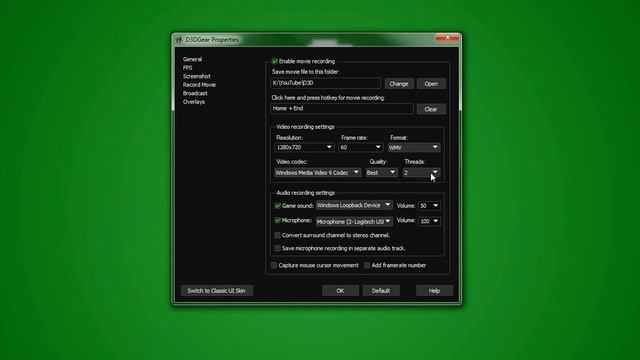The image size is (640, 360).
Task: Open the Screenshot settings page
Action: [x=196, y=76]
